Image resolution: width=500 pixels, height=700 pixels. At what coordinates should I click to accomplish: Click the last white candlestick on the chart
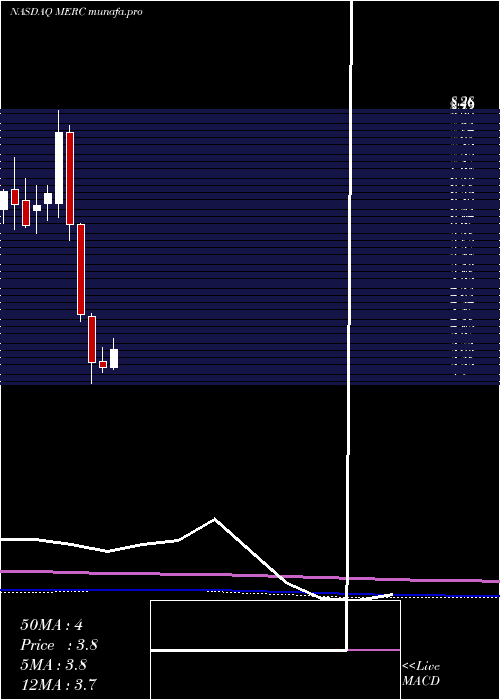point(114,358)
